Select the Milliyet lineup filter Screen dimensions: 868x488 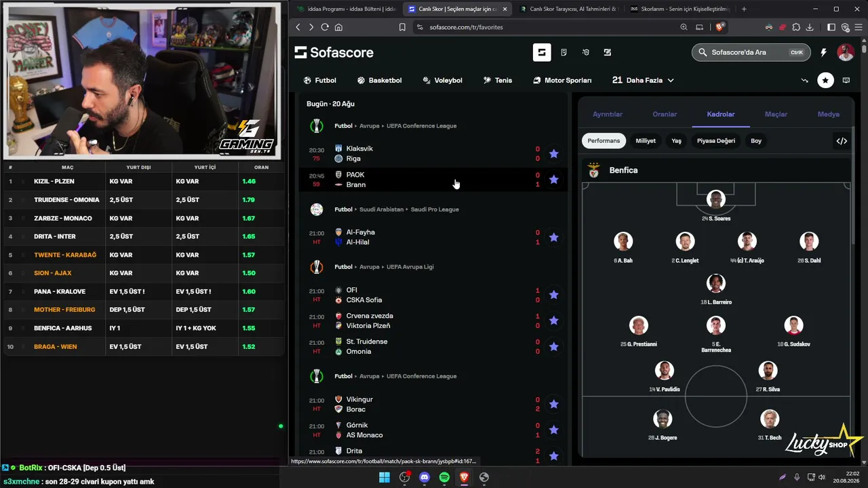[646, 141]
